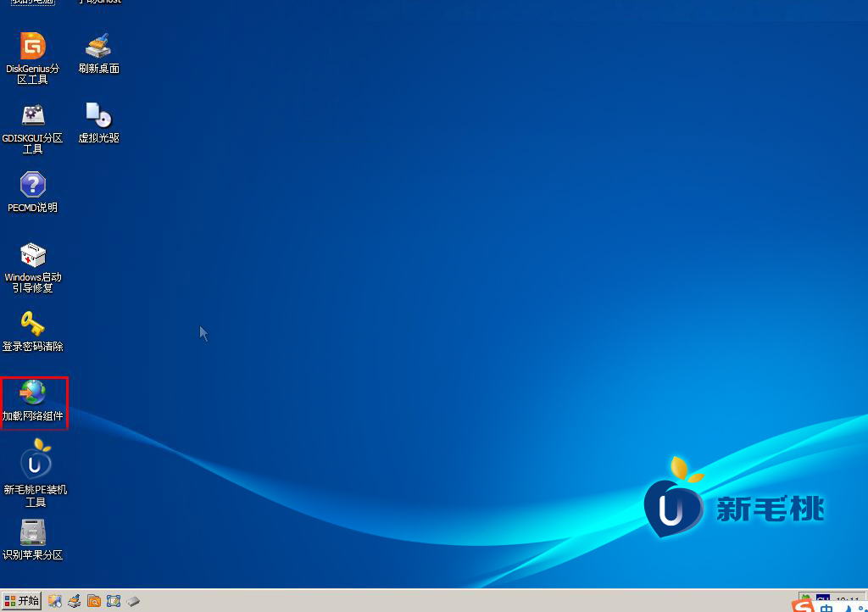
Task: Click taskbar brush refresh quick launch icon
Action: click(x=75, y=601)
